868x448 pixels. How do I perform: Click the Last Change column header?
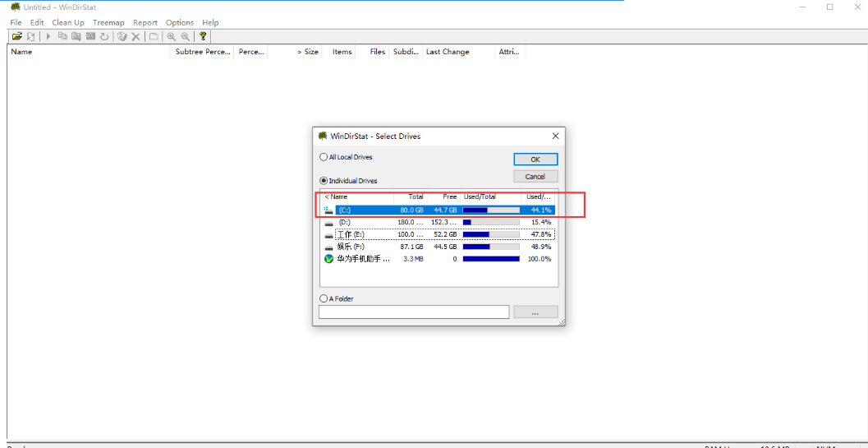pos(458,52)
